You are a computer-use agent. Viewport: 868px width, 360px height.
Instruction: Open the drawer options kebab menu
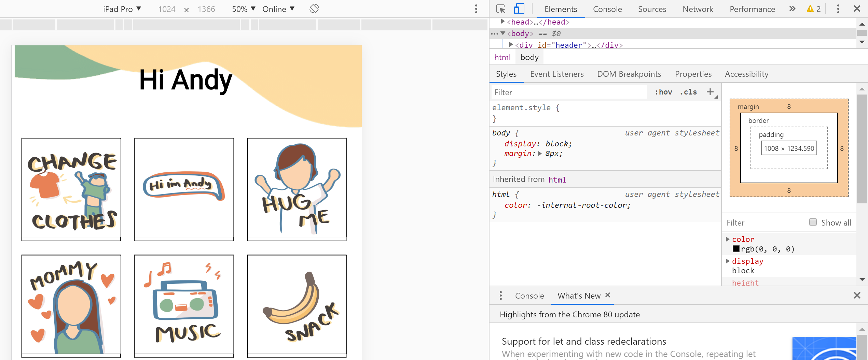(501, 296)
